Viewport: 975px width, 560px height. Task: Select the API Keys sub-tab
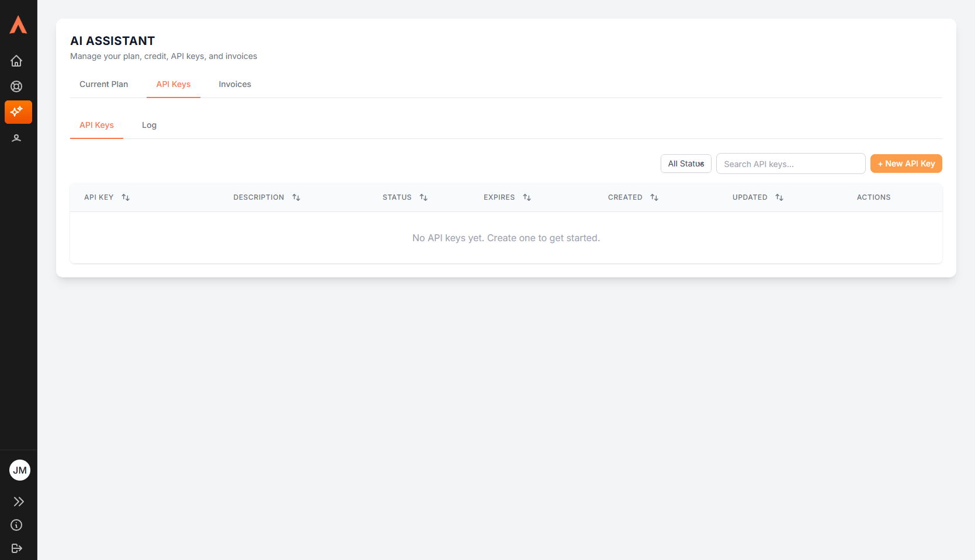96,125
